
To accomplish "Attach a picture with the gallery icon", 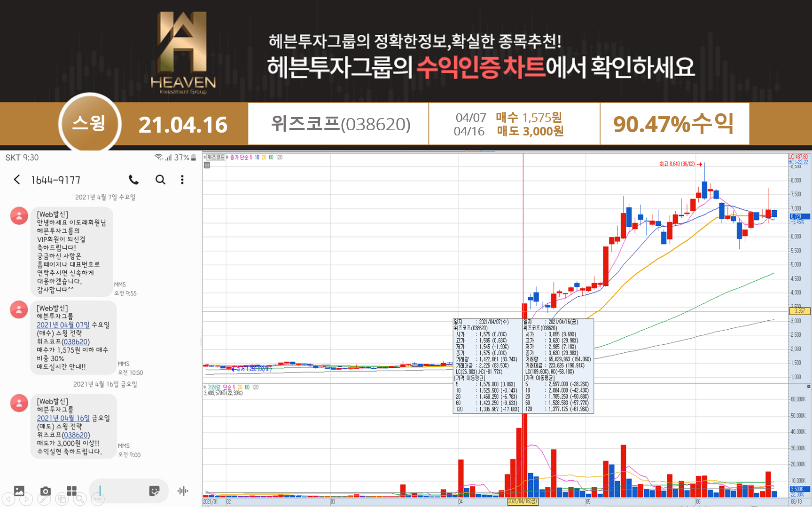I will (19, 491).
